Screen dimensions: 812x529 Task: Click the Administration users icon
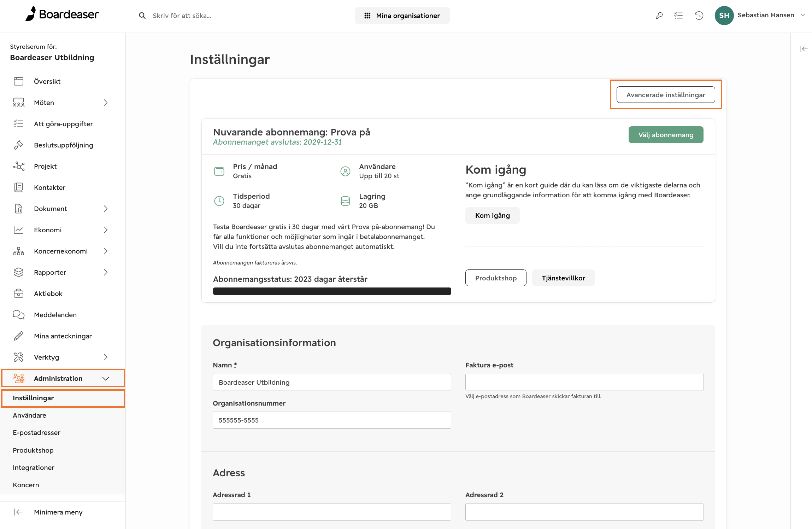tap(19, 378)
